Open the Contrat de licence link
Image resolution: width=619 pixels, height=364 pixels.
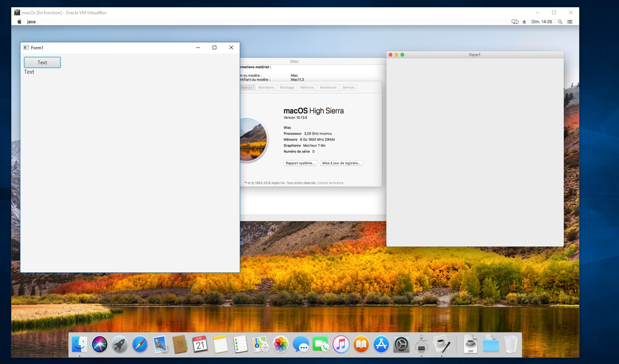pyautogui.click(x=330, y=183)
